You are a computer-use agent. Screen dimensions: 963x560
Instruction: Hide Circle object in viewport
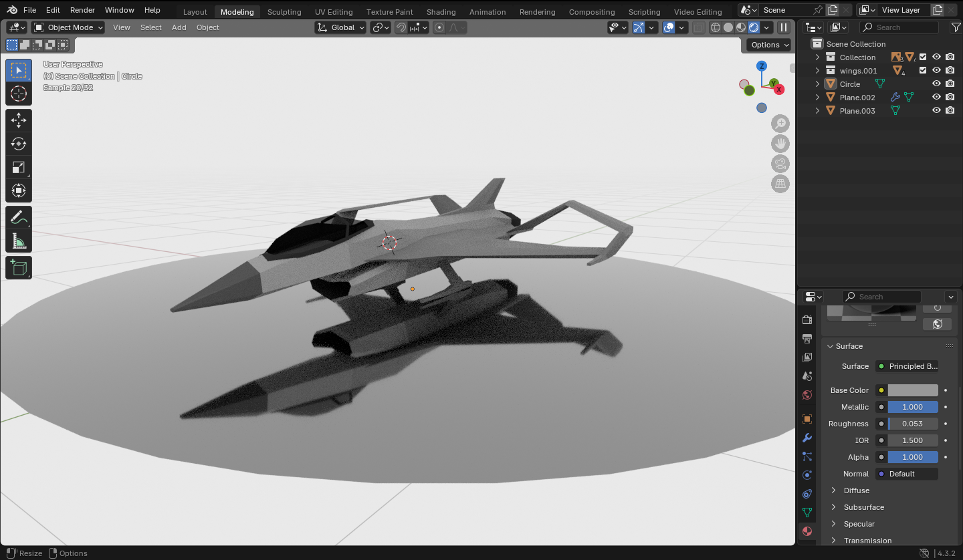click(936, 84)
